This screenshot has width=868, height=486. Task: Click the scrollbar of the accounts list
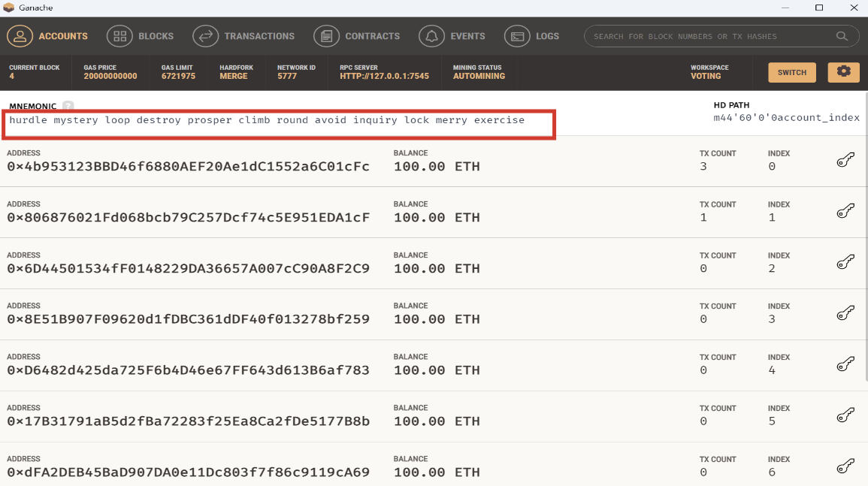click(x=865, y=238)
